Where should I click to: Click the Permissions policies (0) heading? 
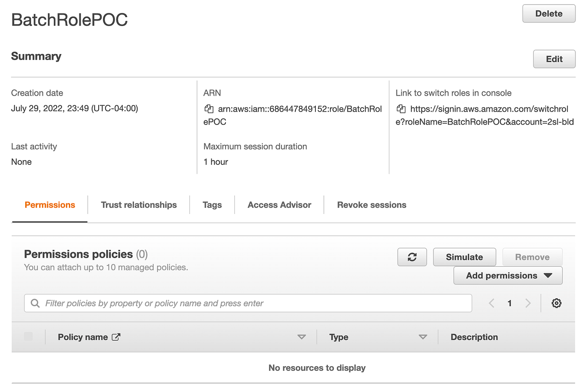pyautogui.click(x=86, y=254)
